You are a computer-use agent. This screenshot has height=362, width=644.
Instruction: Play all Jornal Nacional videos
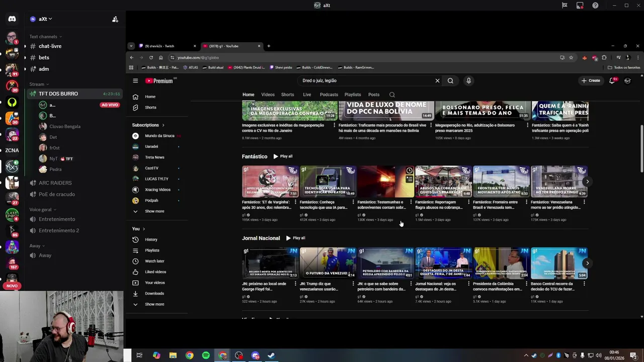click(x=295, y=238)
